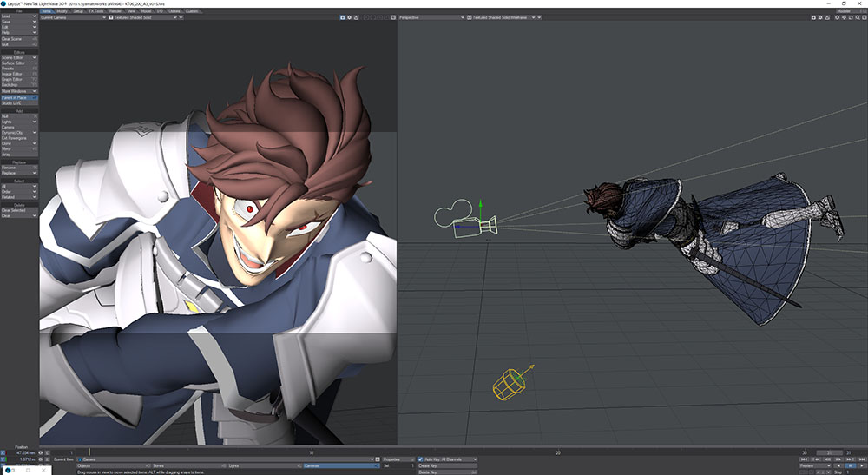Click frame 20 on the timeline
868x475 pixels.
tap(558, 452)
